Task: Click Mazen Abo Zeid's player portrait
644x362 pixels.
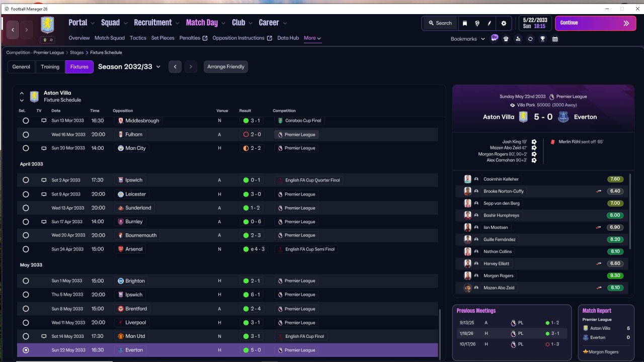Action: (x=467, y=288)
